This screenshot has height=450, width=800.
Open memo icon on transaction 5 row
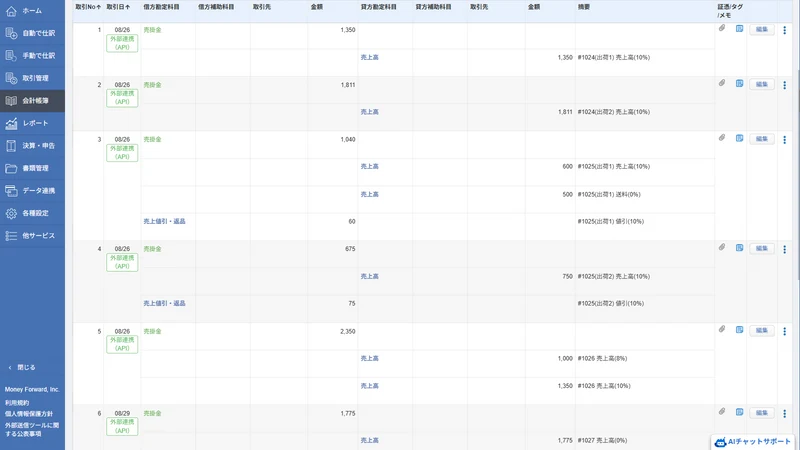click(x=739, y=330)
